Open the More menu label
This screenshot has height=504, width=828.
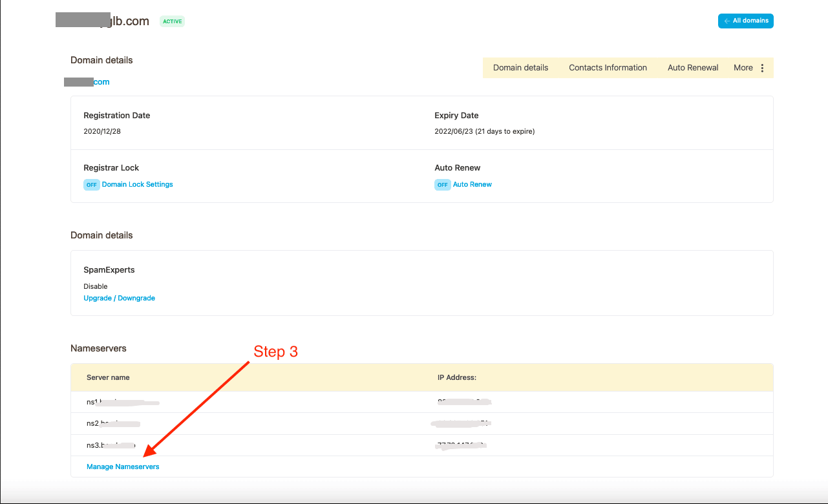click(x=743, y=68)
